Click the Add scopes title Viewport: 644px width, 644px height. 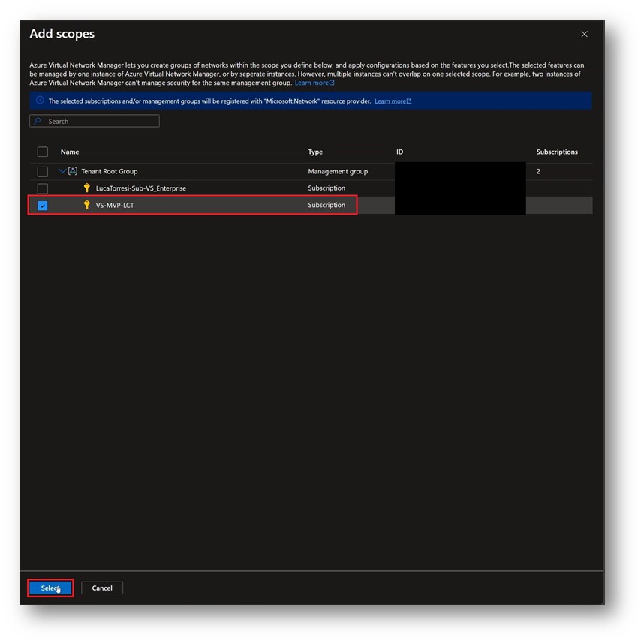pos(62,34)
